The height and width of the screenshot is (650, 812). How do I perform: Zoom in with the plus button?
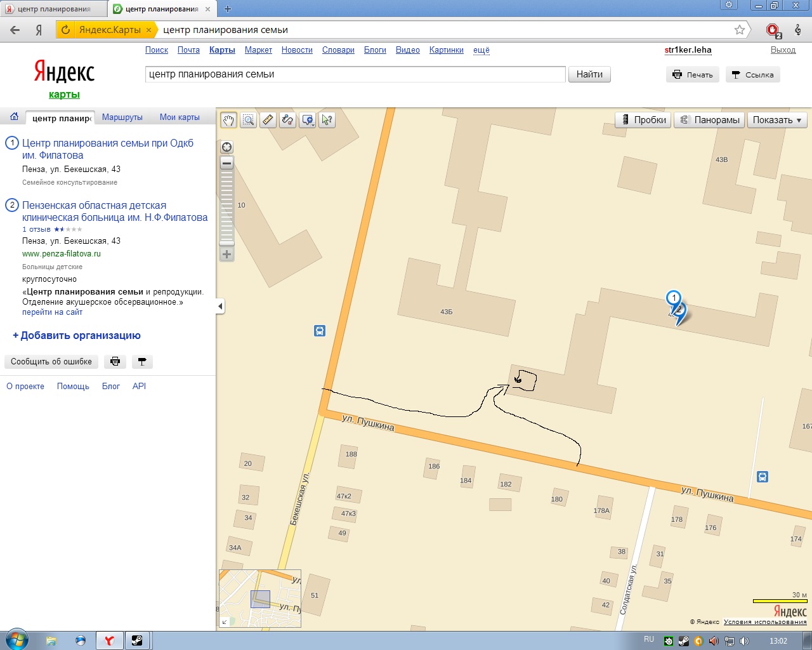[226, 255]
